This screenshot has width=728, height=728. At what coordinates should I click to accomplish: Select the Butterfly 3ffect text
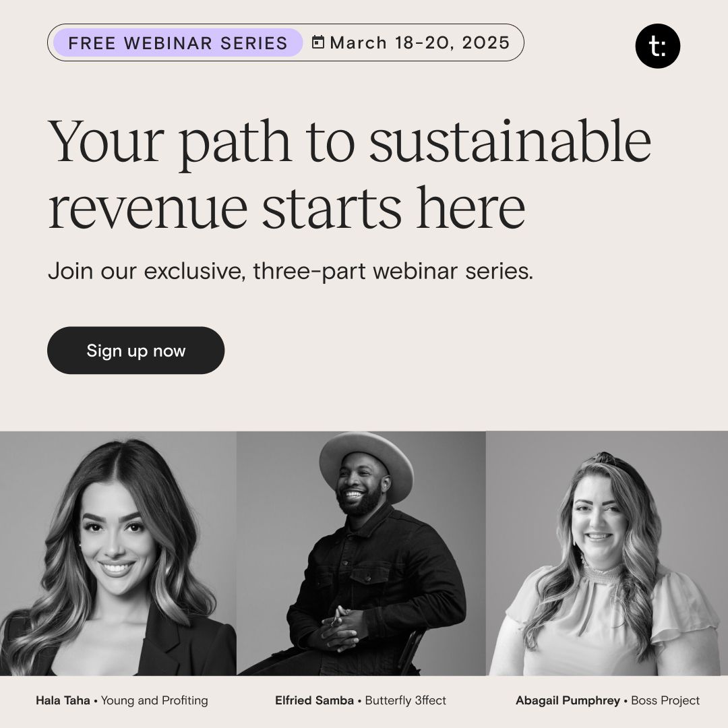406,700
